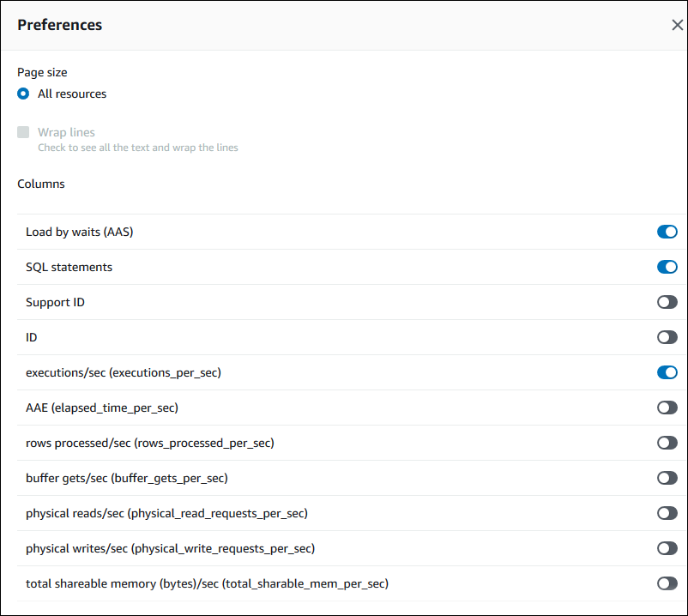Click the 'ID' column row label
Image resolution: width=688 pixels, height=616 pixels.
click(31, 337)
